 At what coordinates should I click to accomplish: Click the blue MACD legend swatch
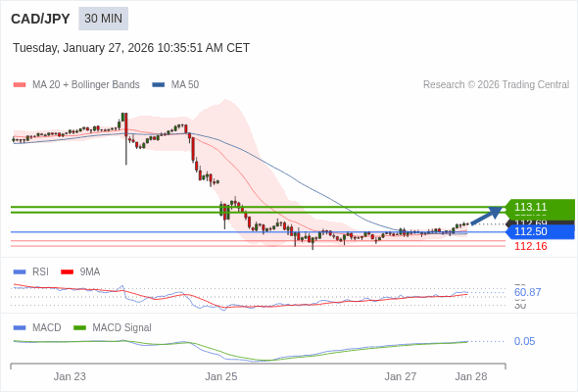(20, 328)
